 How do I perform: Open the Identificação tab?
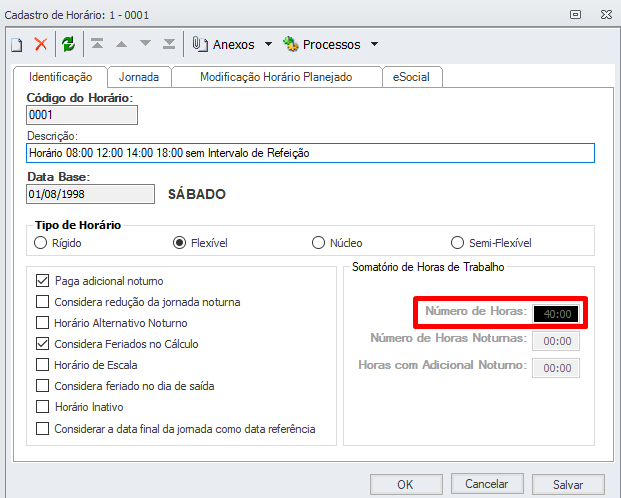[60, 77]
